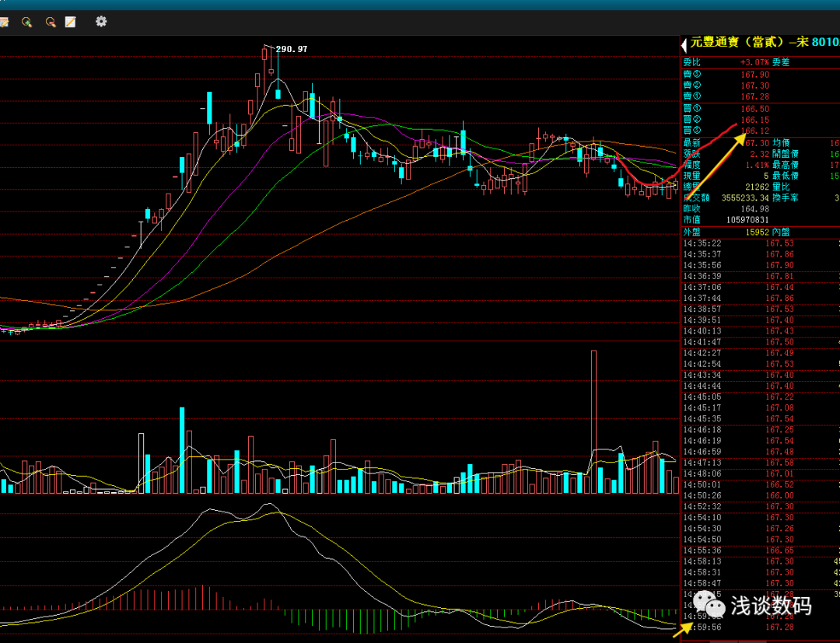Click the tallest cyan volume bar
The width and height of the screenshot is (840, 643).
[x=182, y=450]
